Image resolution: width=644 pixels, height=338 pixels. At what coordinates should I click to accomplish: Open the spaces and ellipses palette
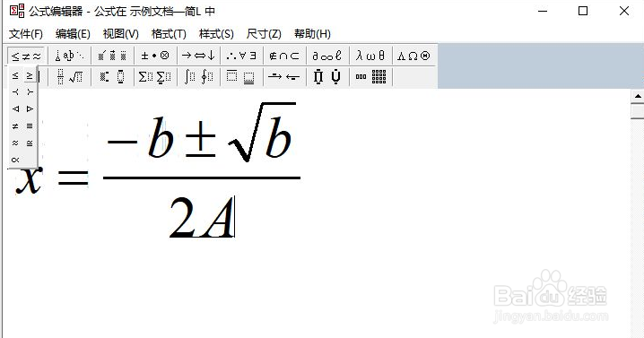click(69, 56)
